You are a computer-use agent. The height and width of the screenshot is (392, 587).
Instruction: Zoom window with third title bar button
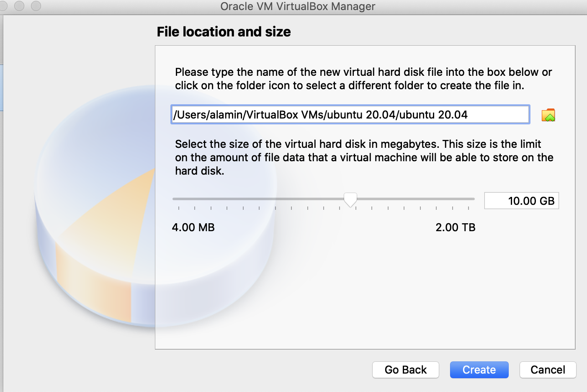pyautogui.click(x=36, y=5)
